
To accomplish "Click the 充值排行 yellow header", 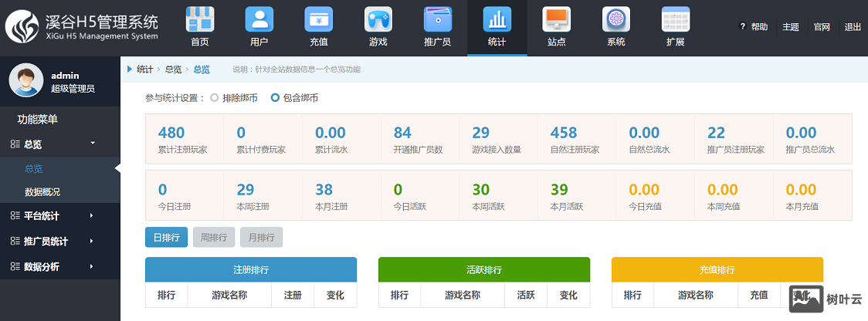I will (x=717, y=269).
